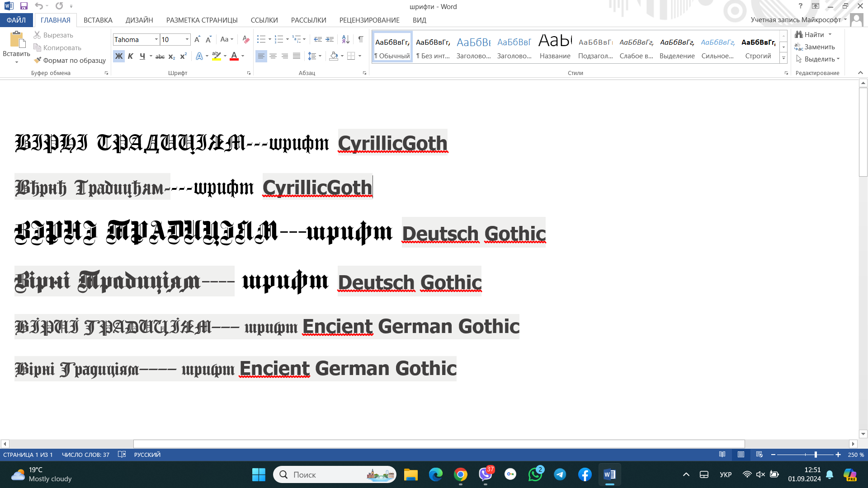Open the font size dropdown
The height and width of the screenshot is (488, 868).
(x=187, y=39)
